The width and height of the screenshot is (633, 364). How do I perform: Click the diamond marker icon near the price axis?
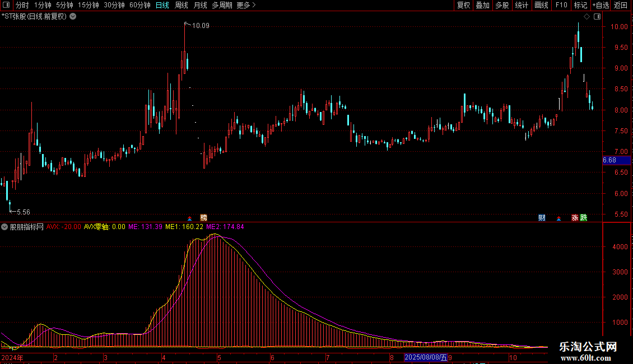[587, 17]
